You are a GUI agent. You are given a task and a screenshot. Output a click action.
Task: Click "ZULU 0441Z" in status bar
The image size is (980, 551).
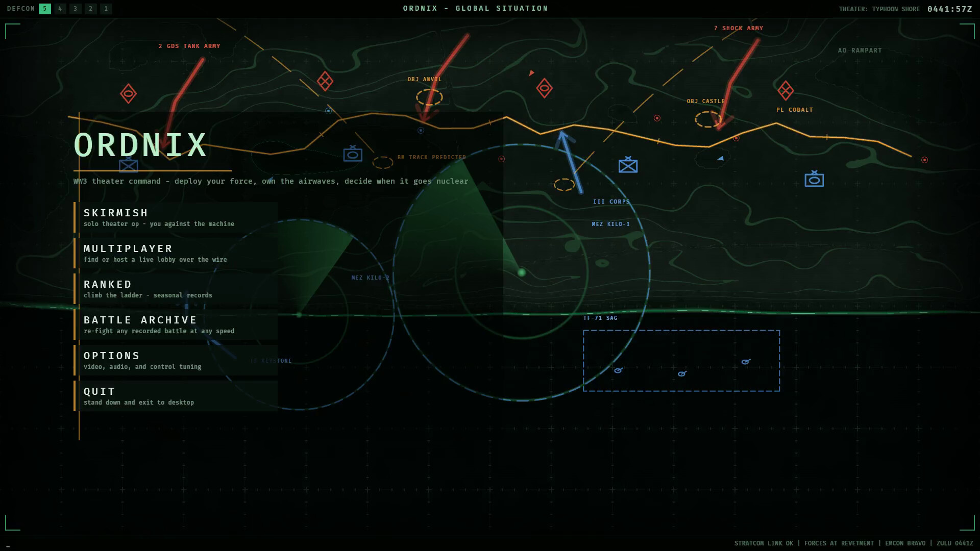(x=955, y=543)
